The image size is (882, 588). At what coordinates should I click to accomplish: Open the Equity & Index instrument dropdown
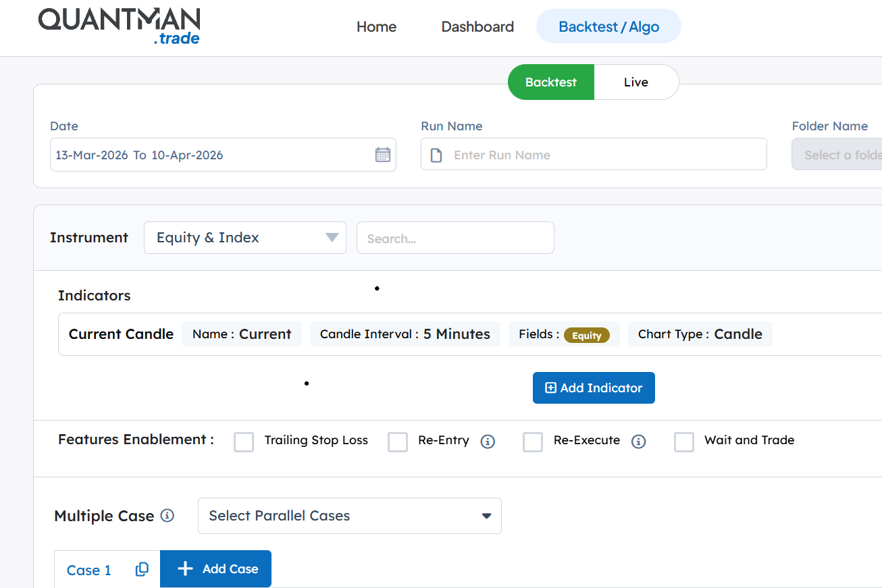tap(245, 238)
